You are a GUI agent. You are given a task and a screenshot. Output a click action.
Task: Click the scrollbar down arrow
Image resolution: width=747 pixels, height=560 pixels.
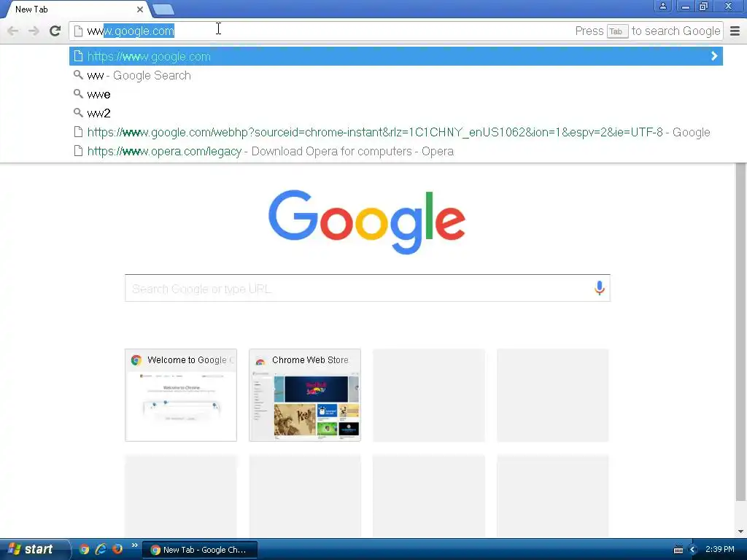point(740,532)
